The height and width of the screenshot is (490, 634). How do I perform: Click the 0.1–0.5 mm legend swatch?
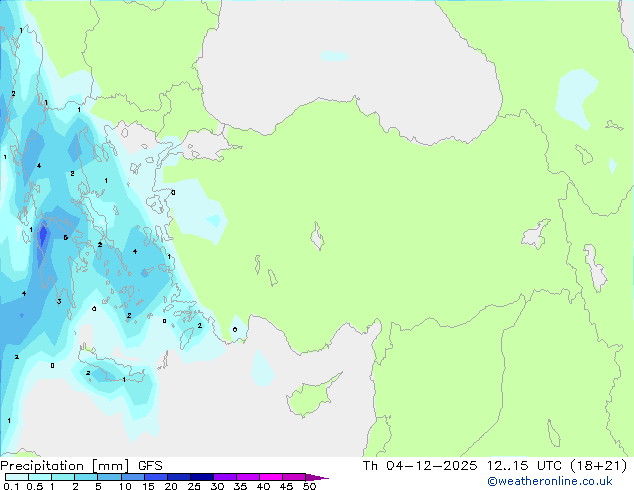point(17,477)
